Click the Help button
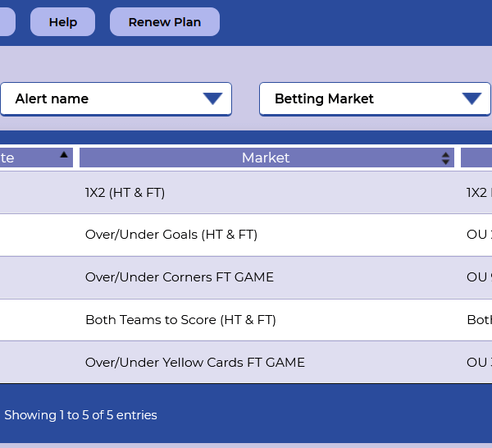This screenshot has height=448, width=492. [x=63, y=22]
